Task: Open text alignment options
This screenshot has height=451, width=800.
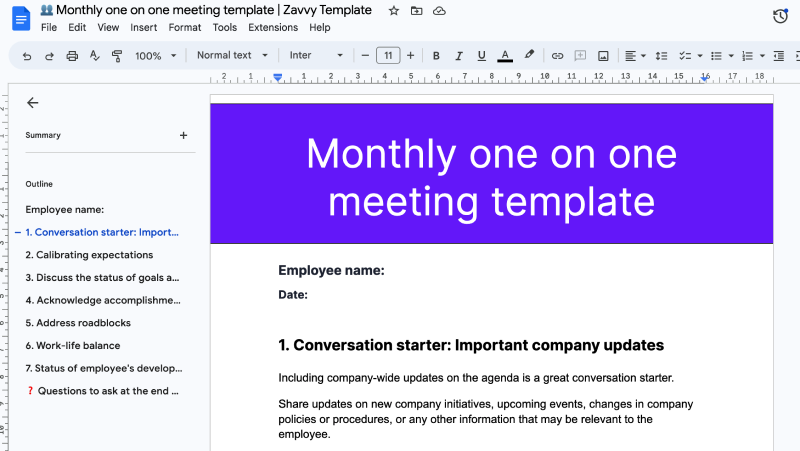Action: [635, 56]
